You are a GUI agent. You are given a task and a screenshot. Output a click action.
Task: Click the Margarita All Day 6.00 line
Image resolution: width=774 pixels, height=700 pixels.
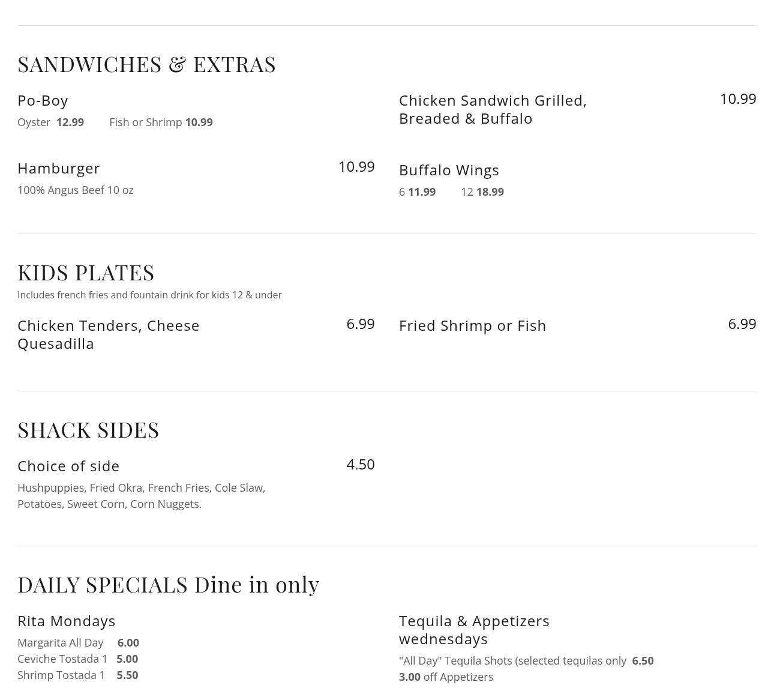78,643
